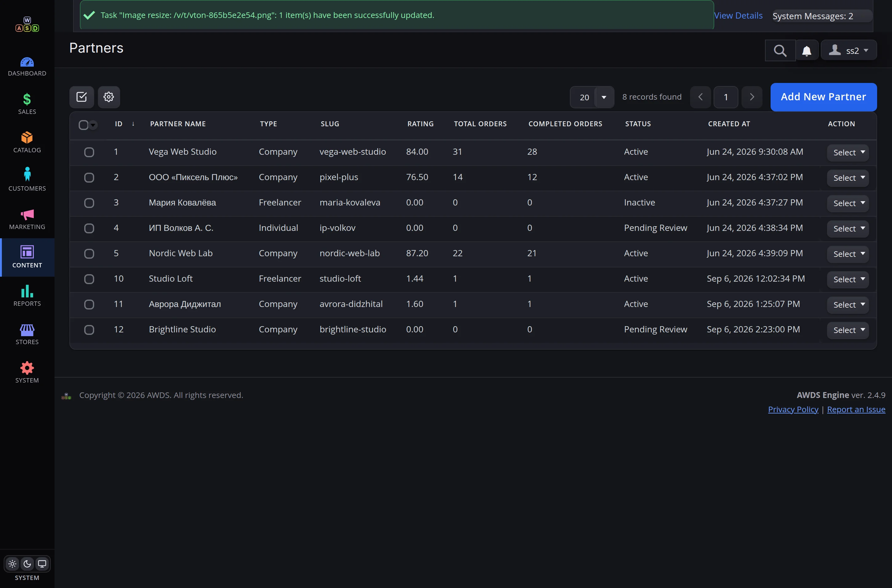This screenshot has height=588, width=892.
Task: Click the WASD logo icon
Action: pyautogui.click(x=27, y=24)
